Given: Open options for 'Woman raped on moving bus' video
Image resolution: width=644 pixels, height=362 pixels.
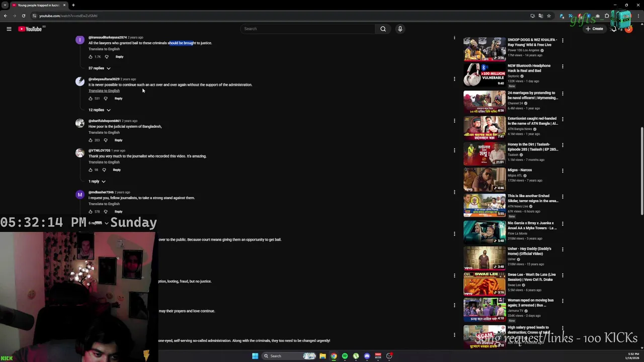Looking at the screenshot, I should click(x=562, y=301).
